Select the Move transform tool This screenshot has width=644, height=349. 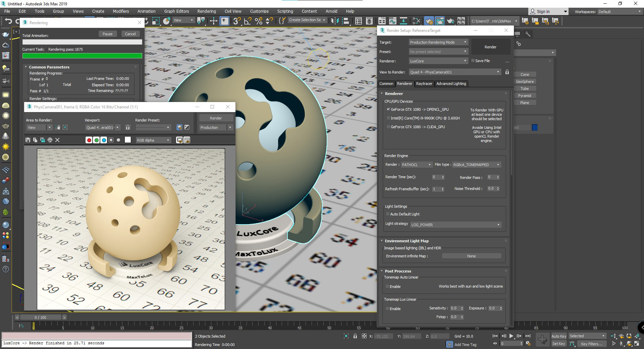tap(213, 21)
